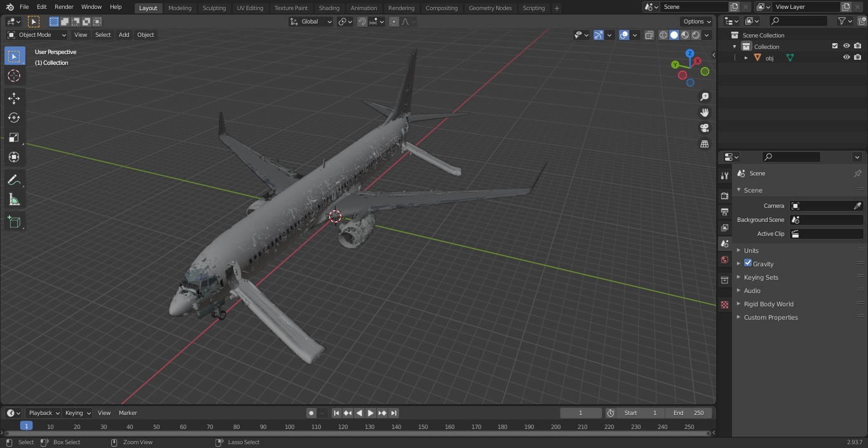Screen dimensions: 868x448
Task: Choose the Add Cube tool
Action: pos(14,222)
